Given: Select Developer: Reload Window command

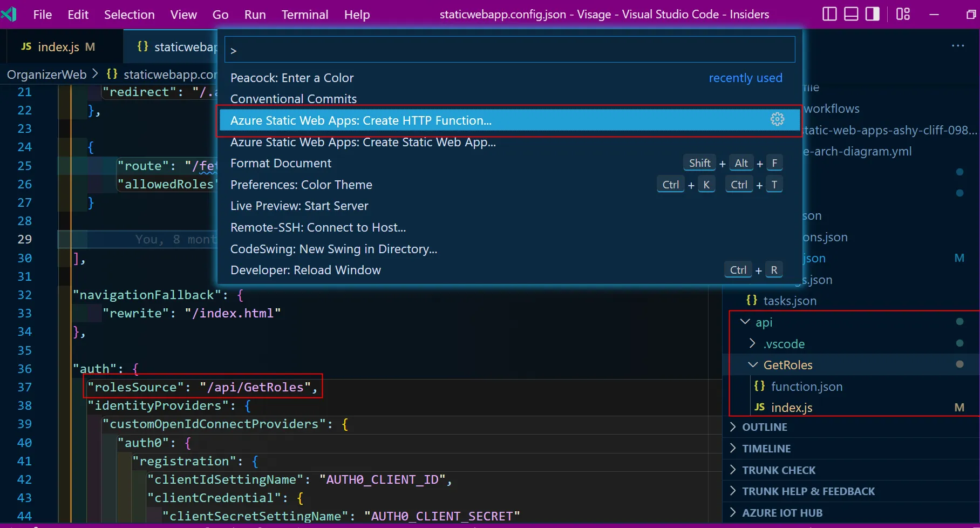Looking at the screenshot, I should (x=305, y=270).
